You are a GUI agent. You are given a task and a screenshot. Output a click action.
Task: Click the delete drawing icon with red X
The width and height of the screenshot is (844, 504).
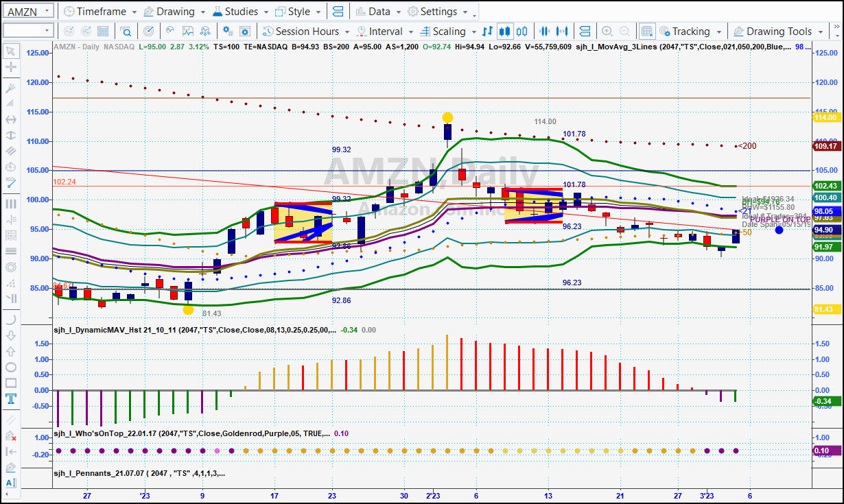coord(11,435)
